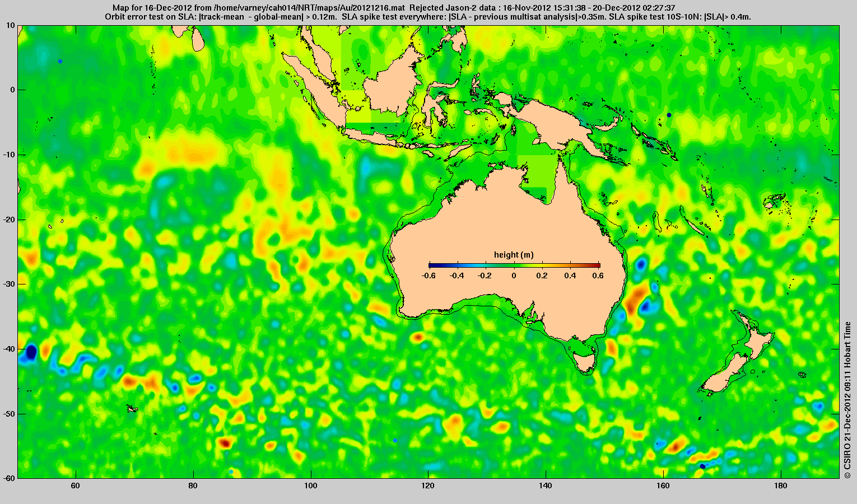Click the 'height (m)' legend title
The width and height of the screenshot is (857, 504).
coord(514,255)
